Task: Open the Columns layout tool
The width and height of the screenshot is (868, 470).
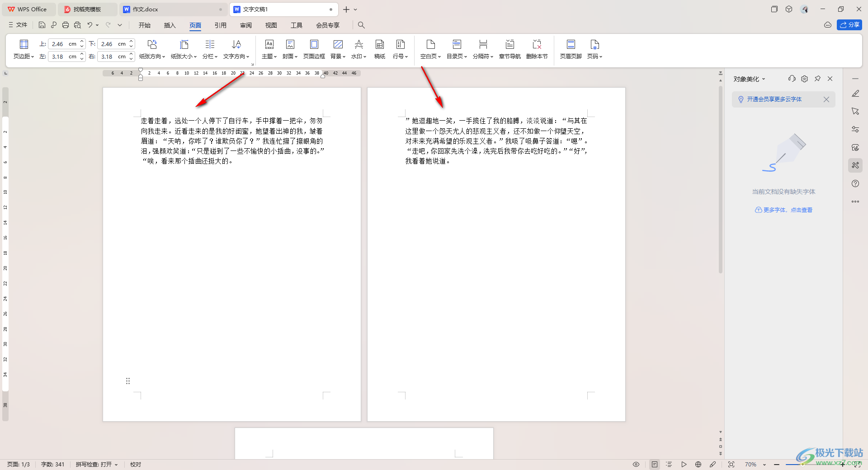Action: point(210,49)
